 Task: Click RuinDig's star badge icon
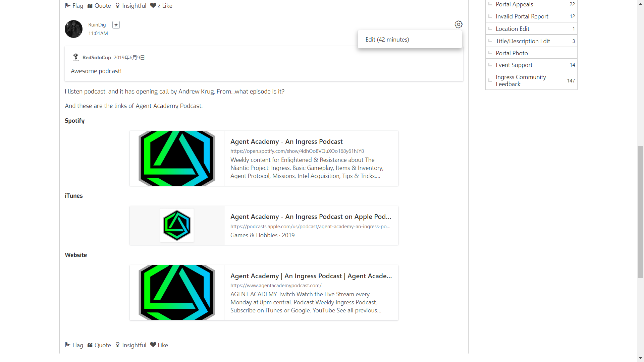(116, 25)
